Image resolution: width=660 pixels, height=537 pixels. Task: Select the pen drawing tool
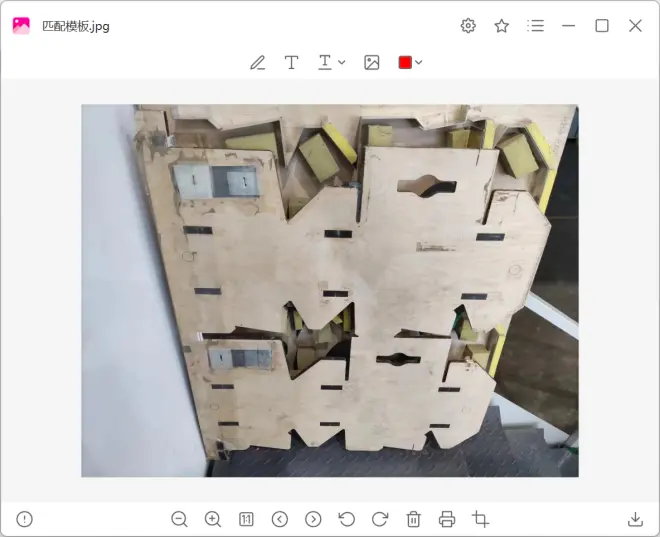258,63
